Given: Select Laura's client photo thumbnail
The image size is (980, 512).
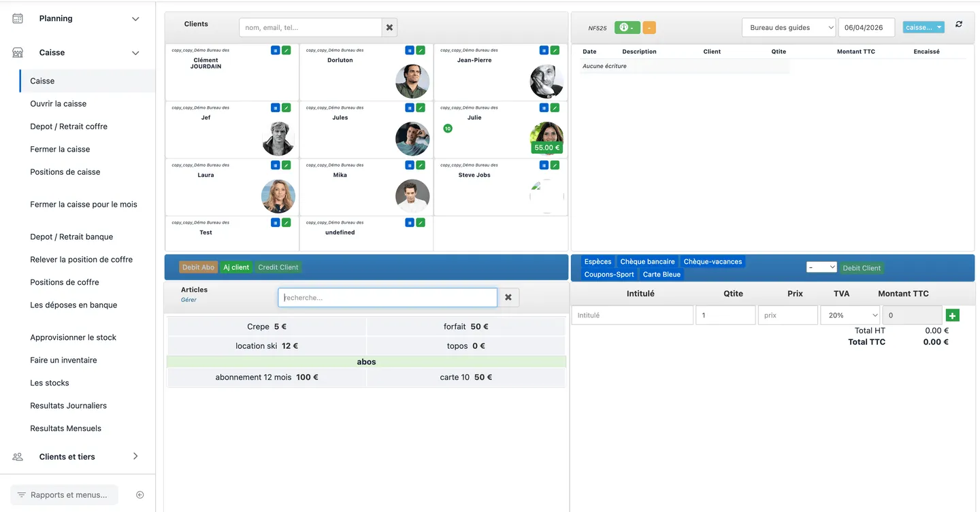Looking at the screenshot, I should [278, 197].
